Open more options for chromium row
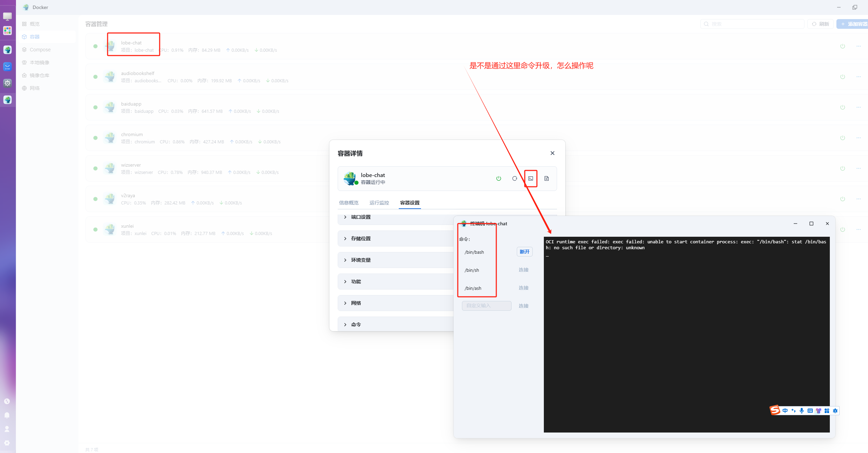Screen dimensions: 868x453 coord(859,138)
